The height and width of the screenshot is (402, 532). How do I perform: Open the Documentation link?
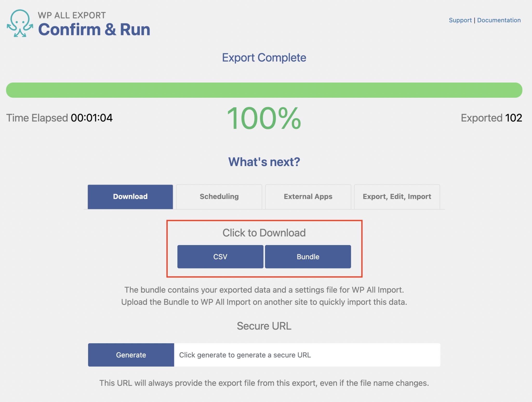[x=498, y=20]
